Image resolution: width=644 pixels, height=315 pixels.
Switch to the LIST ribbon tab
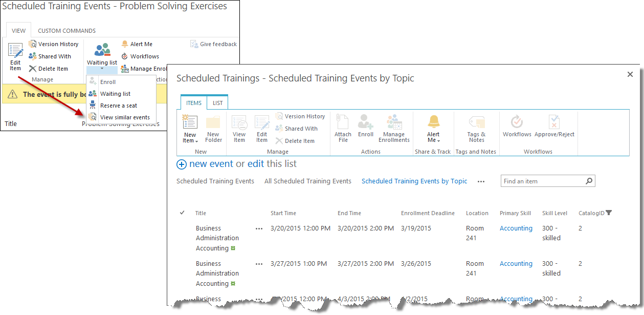coord(217,103)
